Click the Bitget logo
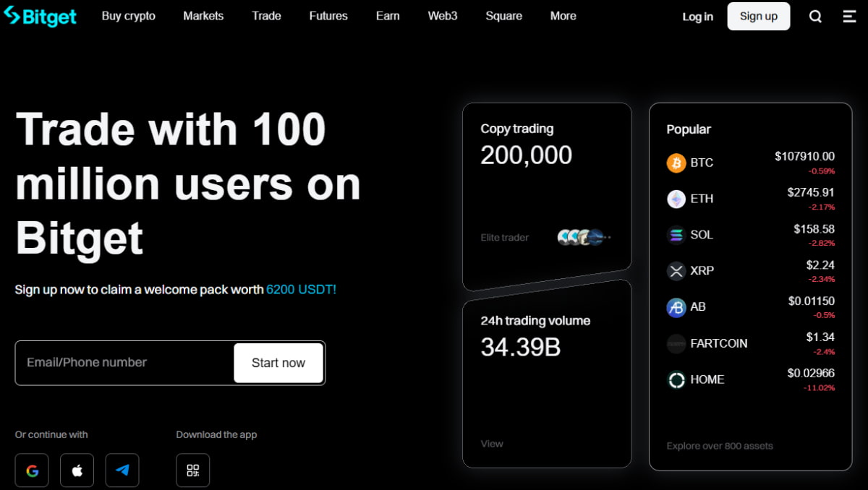 (40, 16)
